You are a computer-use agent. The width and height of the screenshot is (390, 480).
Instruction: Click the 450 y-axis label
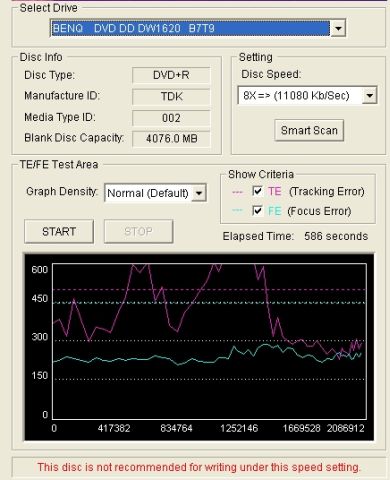point(40,298)
